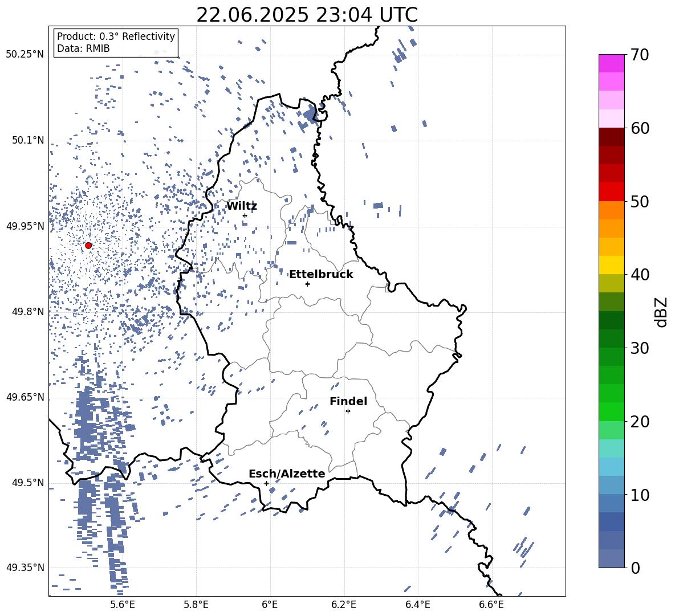The image size is (675, 616).
Task: Click the latitude label 49.95°N
Action: point(25,226)
